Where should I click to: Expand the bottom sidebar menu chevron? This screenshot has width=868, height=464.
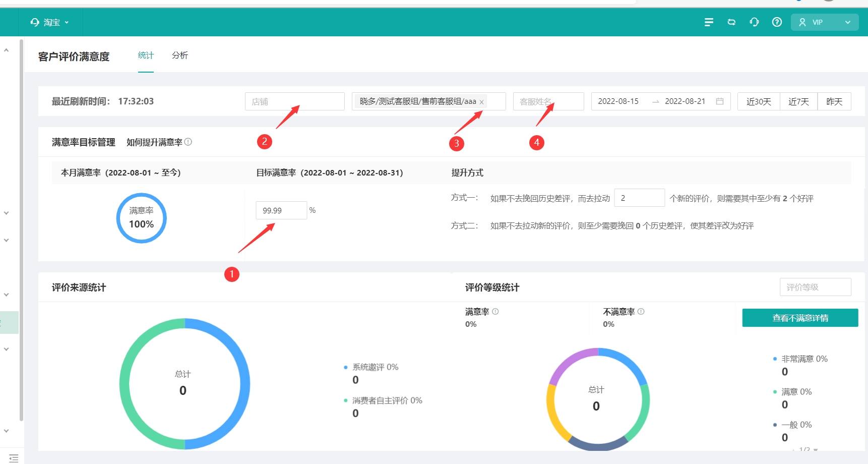point(6,431)
